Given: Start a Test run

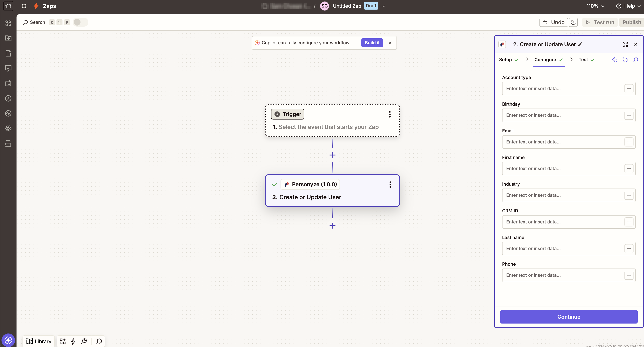Looking at the screenshot, I should coord(600,22).
